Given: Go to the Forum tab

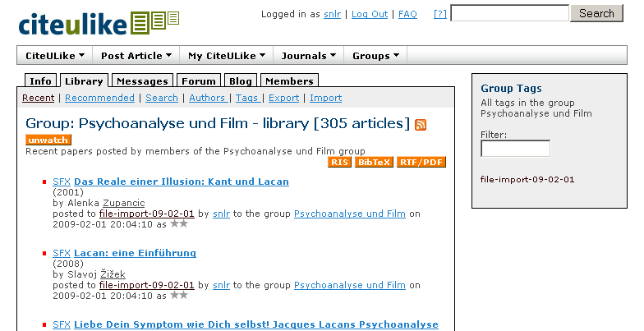Looking at the screenshot, I should tap(199, 80).
